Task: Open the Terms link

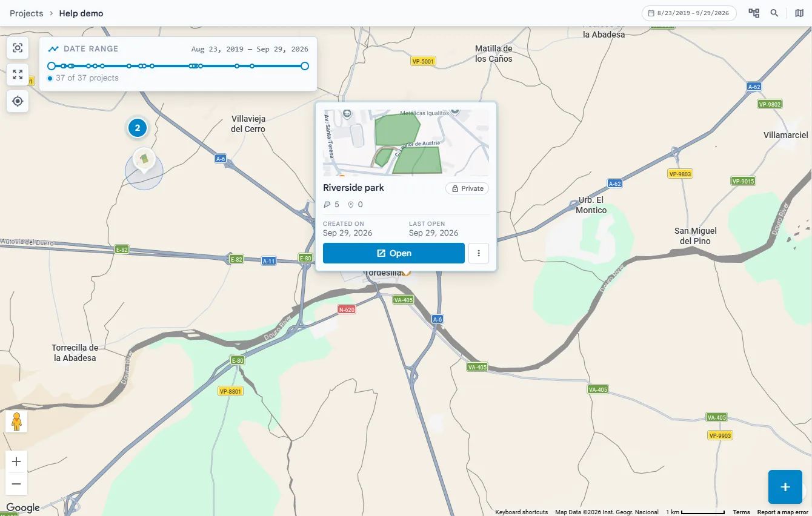Action: pyautogui.click(x=741, y=512)
